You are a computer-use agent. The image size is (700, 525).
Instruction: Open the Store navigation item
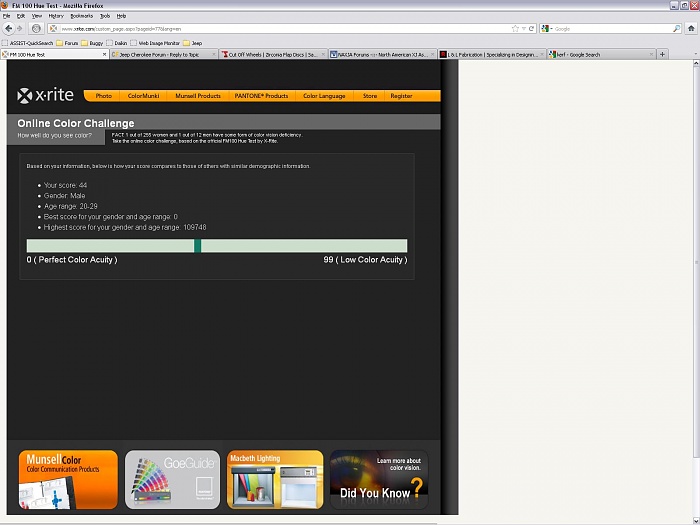(370, 96)
